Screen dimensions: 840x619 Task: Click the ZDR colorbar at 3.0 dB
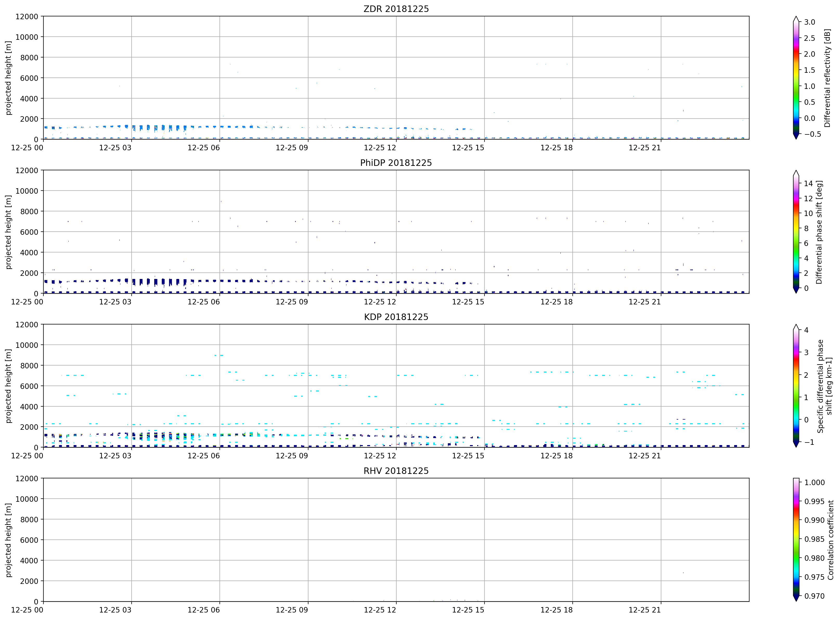click(x=796, y=22)
